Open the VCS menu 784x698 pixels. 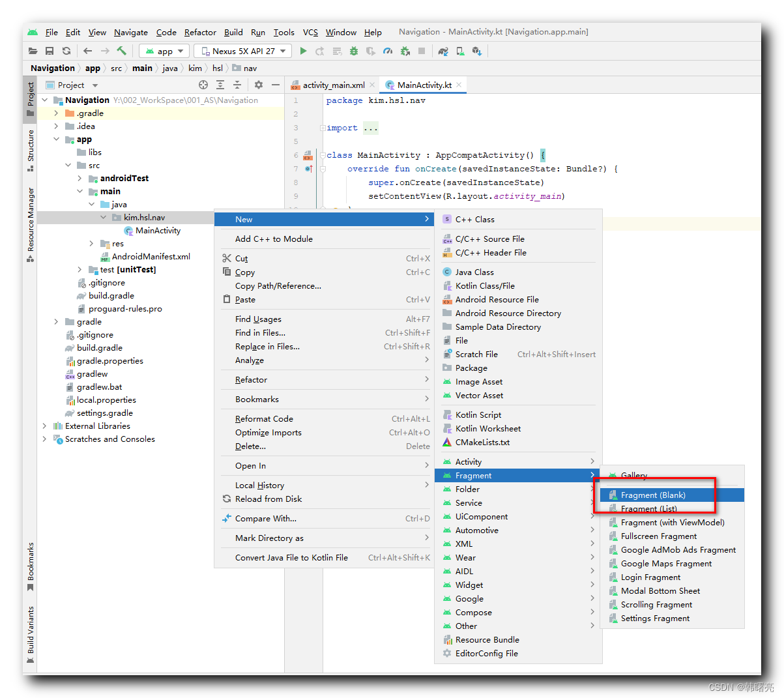click(311, 32)
